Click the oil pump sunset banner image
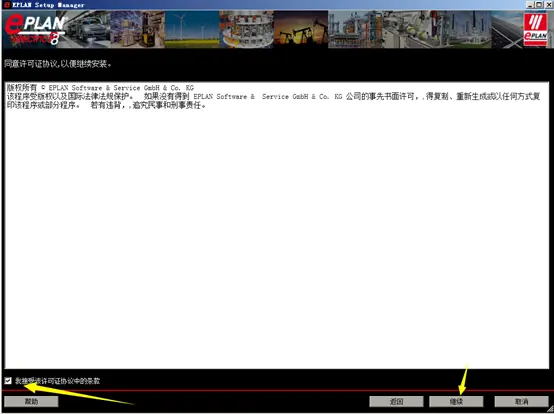 (x=301, y=30)
